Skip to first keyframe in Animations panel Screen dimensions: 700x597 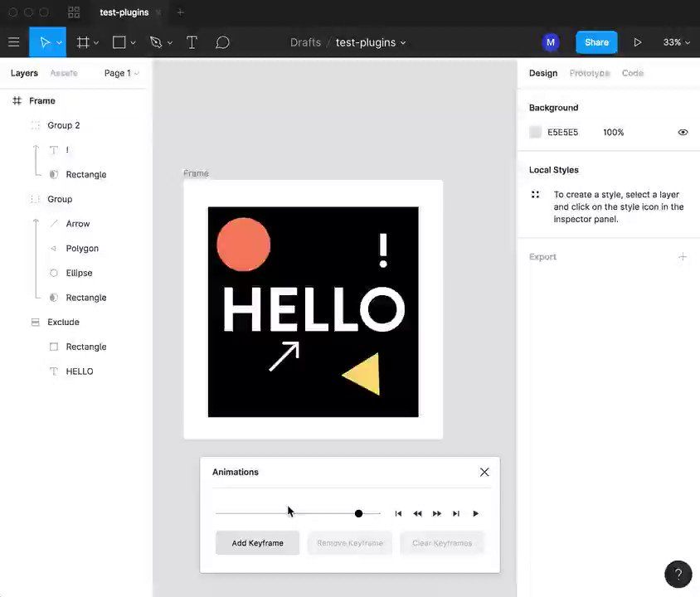398,513
